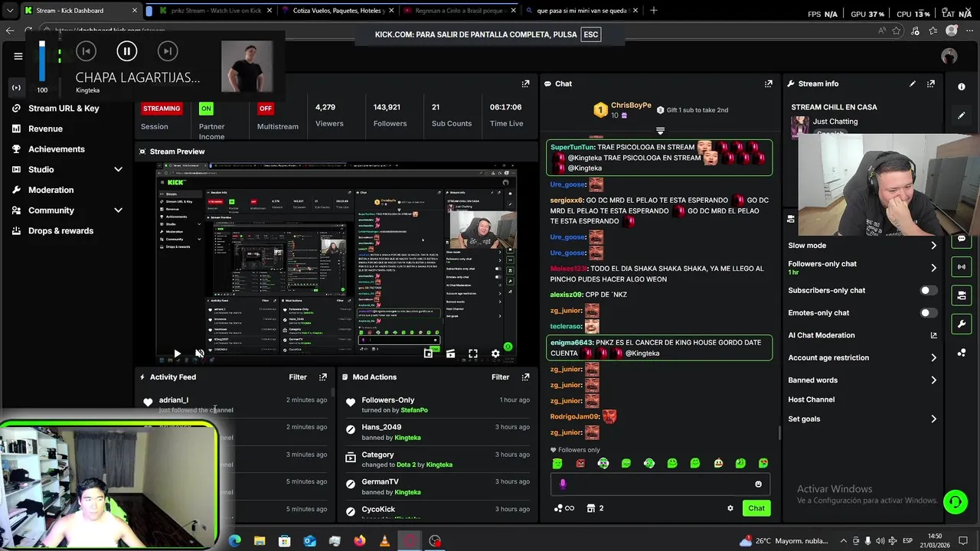
Task: Adjust the volume slider showing 100
Action: [x=41, y=60]
